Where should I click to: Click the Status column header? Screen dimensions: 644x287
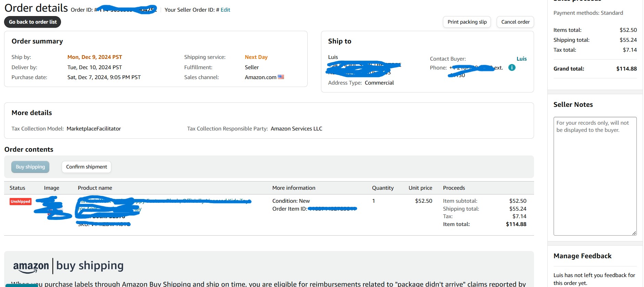17,188
